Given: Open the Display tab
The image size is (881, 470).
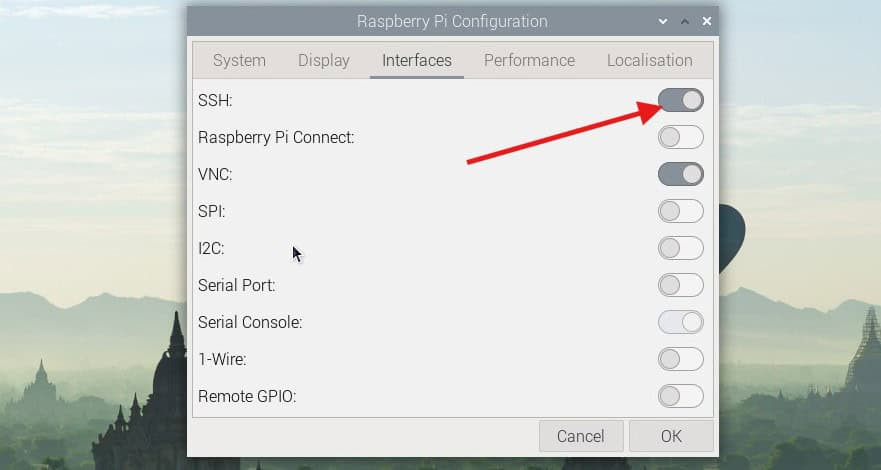Looking at the screenshot, I should (x=324, y=60).
